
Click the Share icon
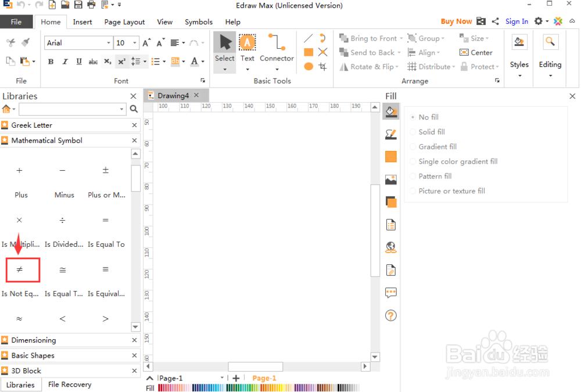pos(495,21)
